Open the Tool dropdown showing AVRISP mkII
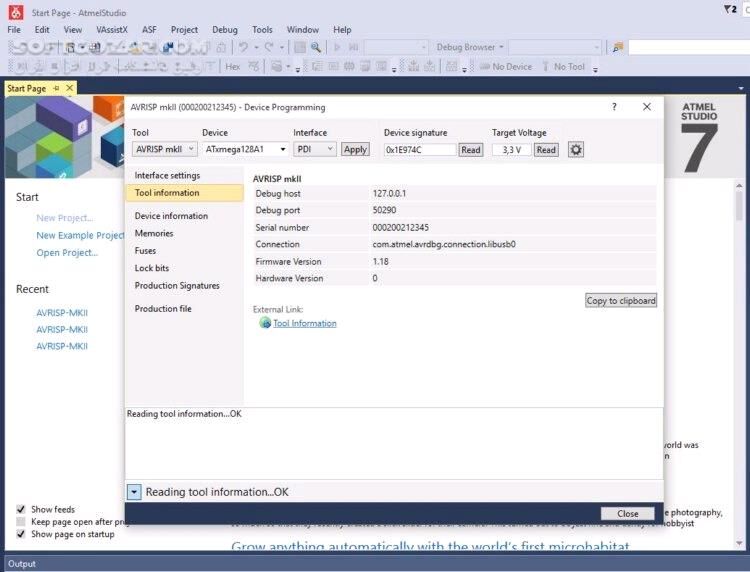 tap(165, 149)
